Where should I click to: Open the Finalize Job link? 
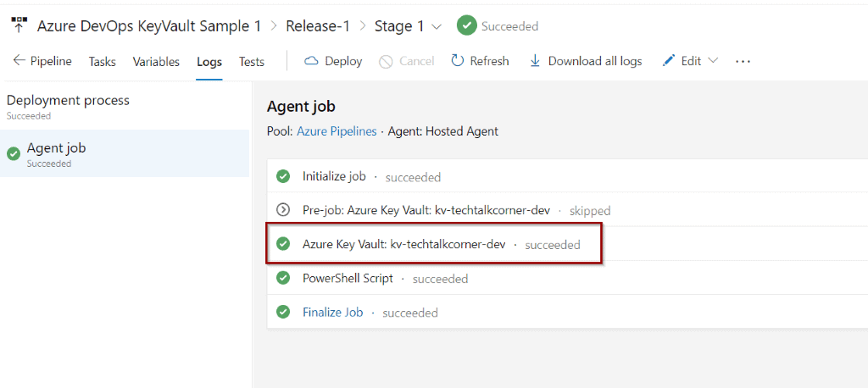(x=332, y=312)
